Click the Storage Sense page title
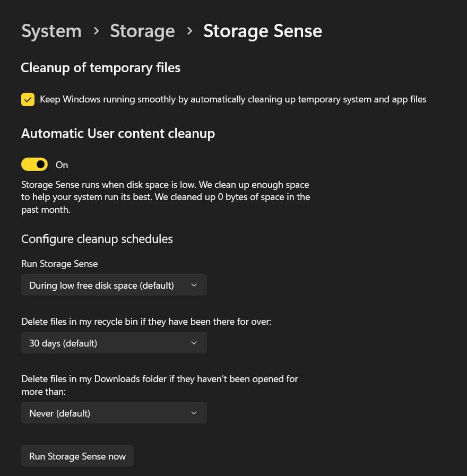The height and width of the screenshot is (476, 467). pyautogui.click(x=262, y=31)
